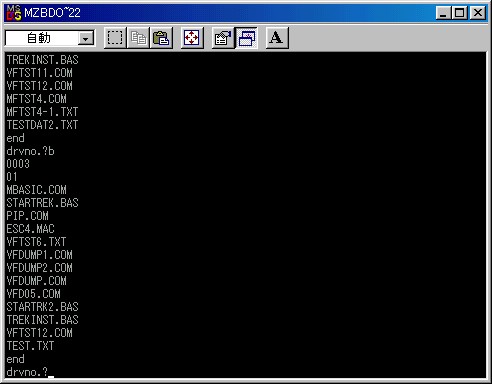Click the font size combo box showing 自動
The width and height of the screenshot is (492, 384).
pyautogui.click(x=50, y=38)
